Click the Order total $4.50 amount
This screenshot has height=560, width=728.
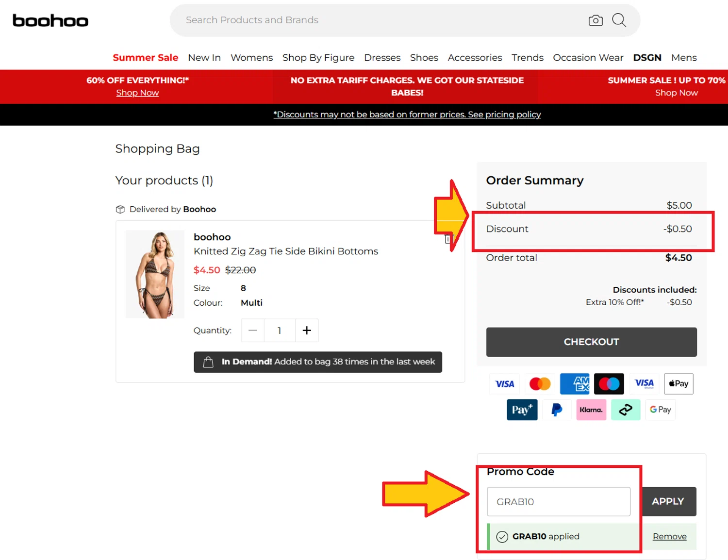[x=678, y=258]
